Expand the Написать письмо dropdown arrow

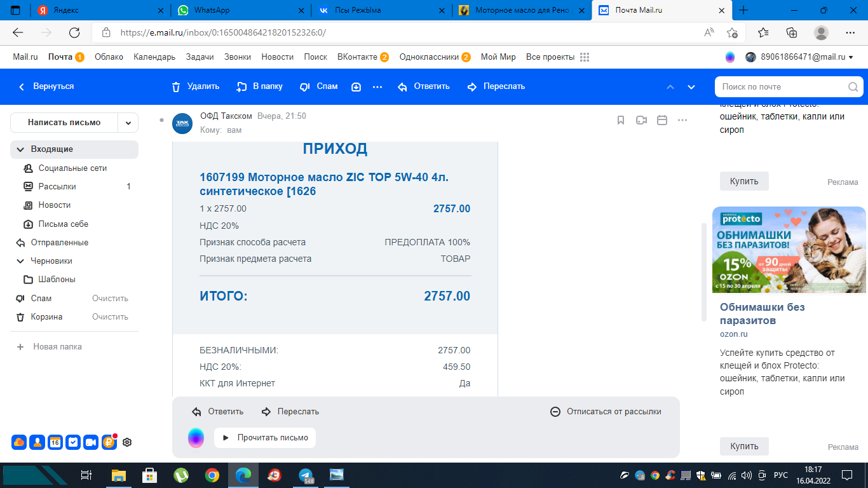tap(128, 123)
